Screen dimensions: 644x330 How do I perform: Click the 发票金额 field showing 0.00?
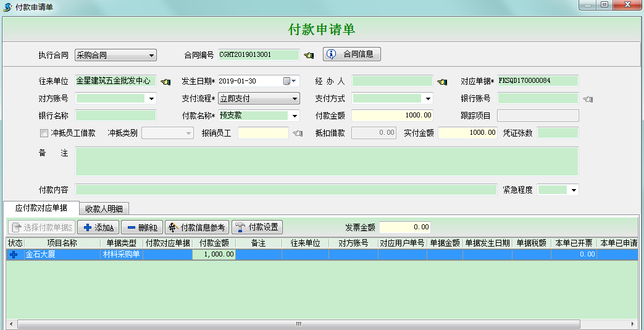(405, 227)
